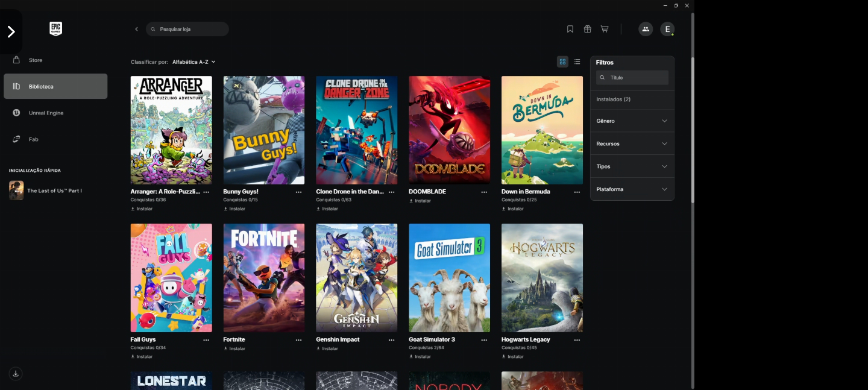
Task: Open options menu for Goat Simulator 3
Action: tap(484, 340)
